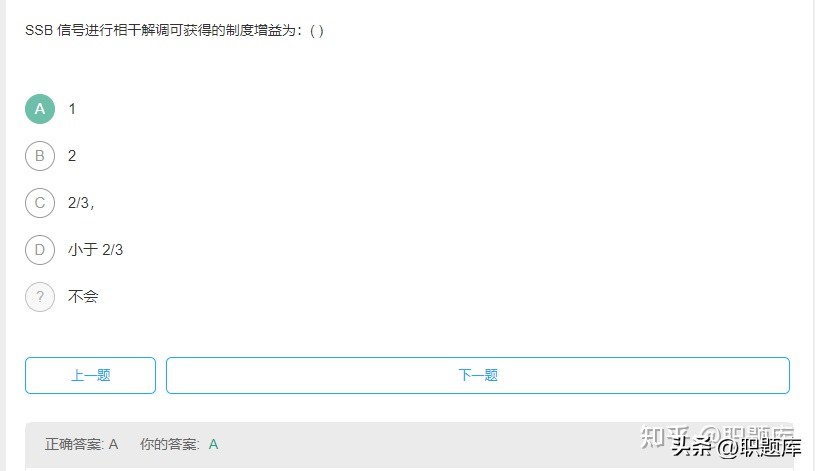
Task: Click the "不会" answer label
Action: click(x=83, y=297)
